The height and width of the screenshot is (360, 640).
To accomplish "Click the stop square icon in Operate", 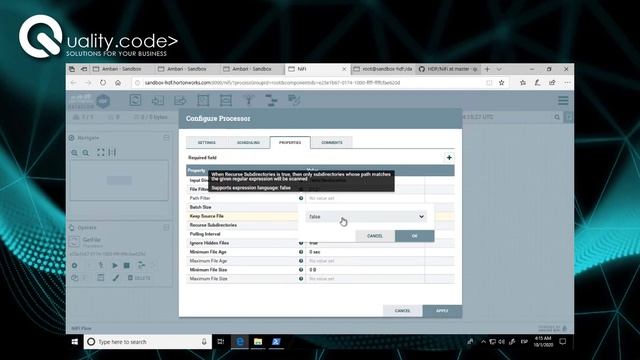I will point(127,265).
